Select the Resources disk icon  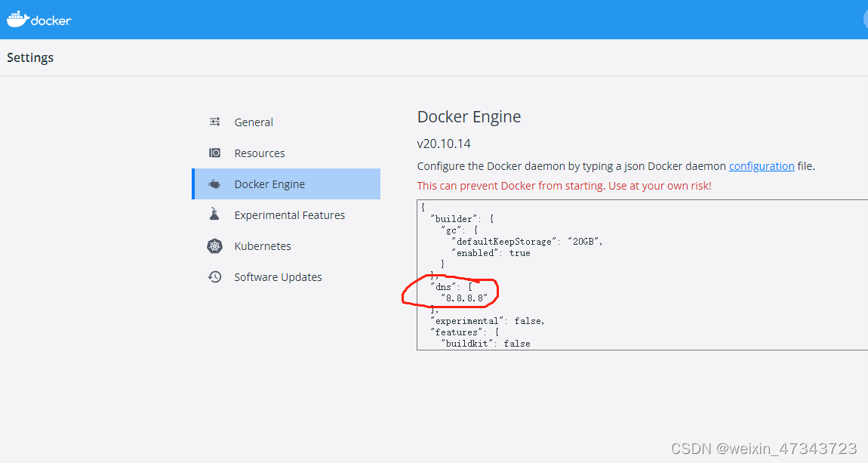pos(215,153)
